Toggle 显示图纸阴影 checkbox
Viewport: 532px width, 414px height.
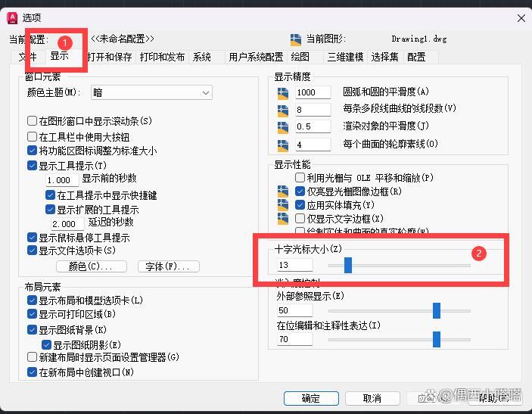46,345
